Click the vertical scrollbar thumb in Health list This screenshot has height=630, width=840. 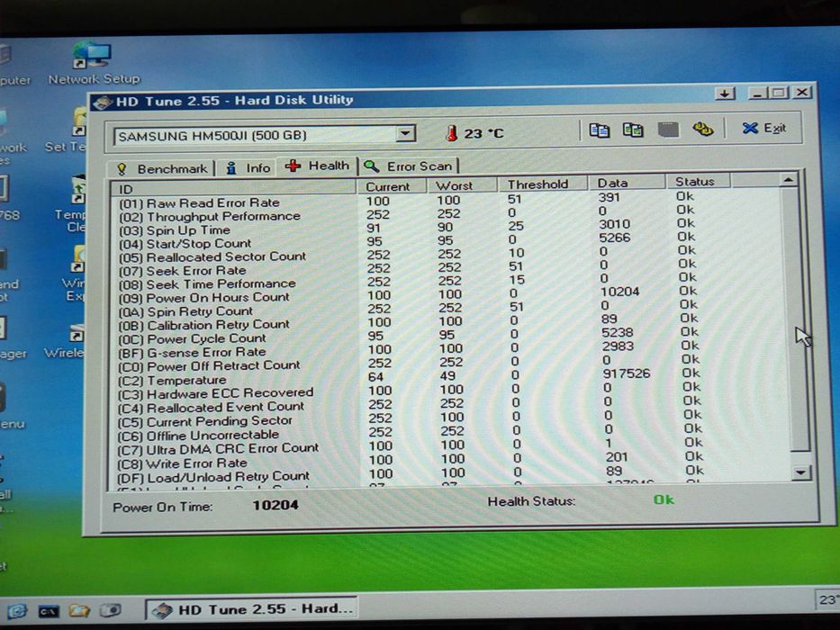[795, 319]
